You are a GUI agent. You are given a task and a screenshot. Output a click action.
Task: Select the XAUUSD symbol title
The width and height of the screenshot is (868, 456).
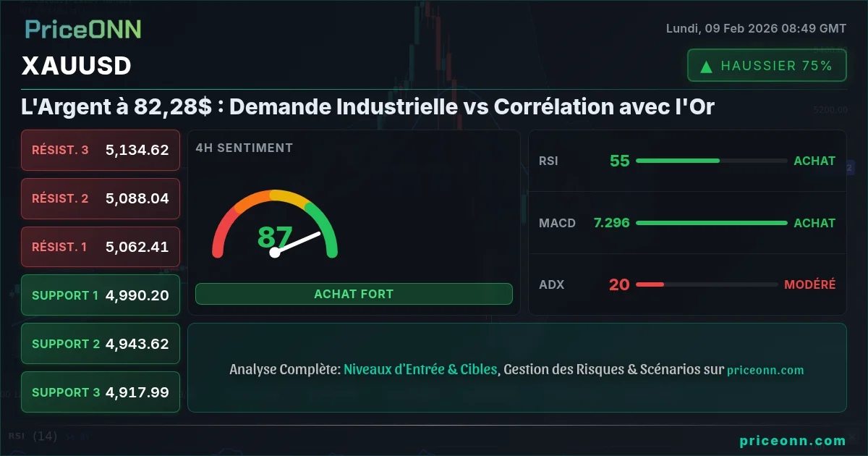[x=77, y=66]
